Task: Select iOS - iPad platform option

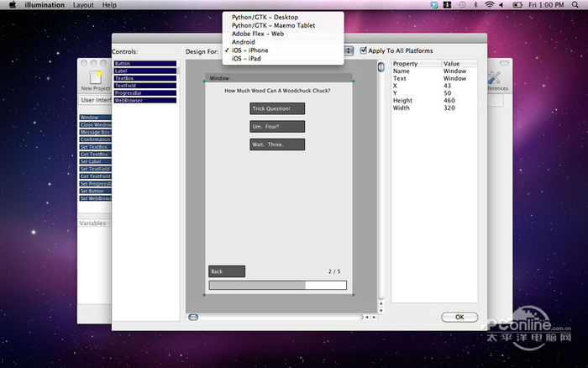Action: pyautogui.click(x=246, y=59)
